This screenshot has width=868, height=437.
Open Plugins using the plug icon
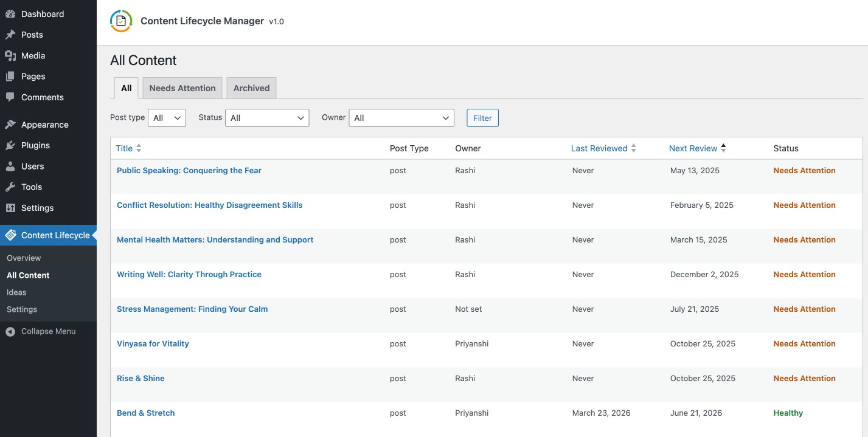click(x=10, y=145)
